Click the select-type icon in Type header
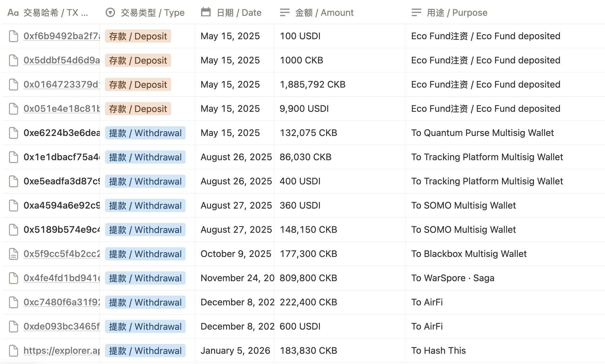Screen dimensions: 605x364 pos(110,13)
